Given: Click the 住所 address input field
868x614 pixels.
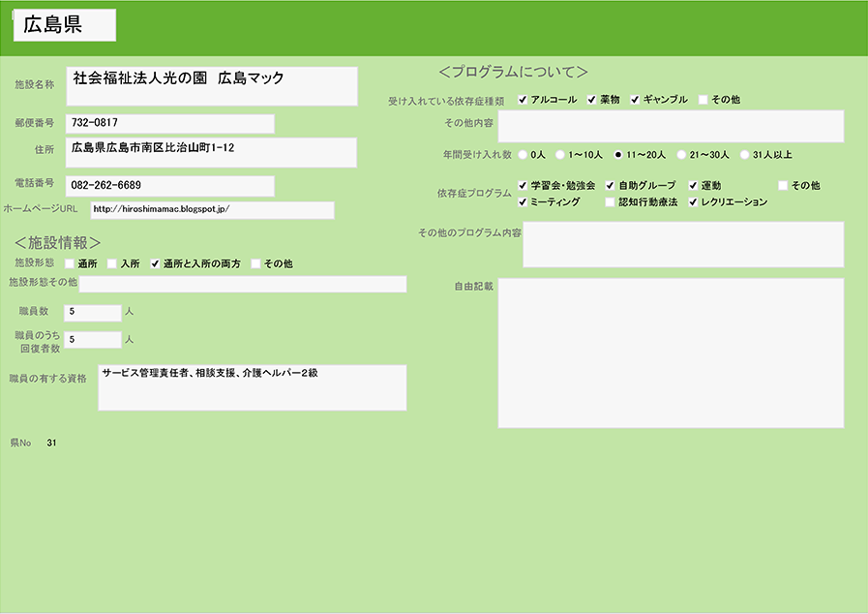Looking at the screenshot, I should pyautogui.click(x=211, y=152).
